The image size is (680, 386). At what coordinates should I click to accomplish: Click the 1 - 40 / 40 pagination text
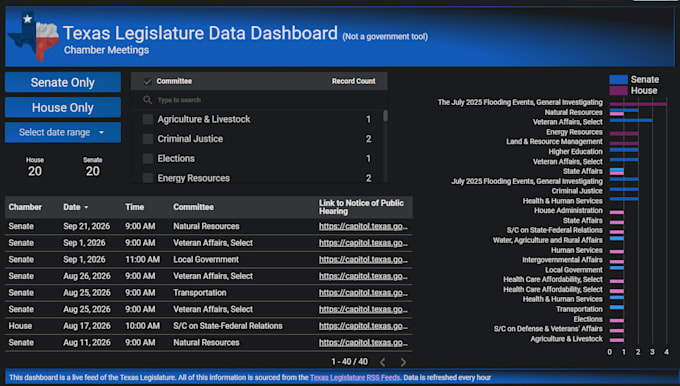point(350,362)
